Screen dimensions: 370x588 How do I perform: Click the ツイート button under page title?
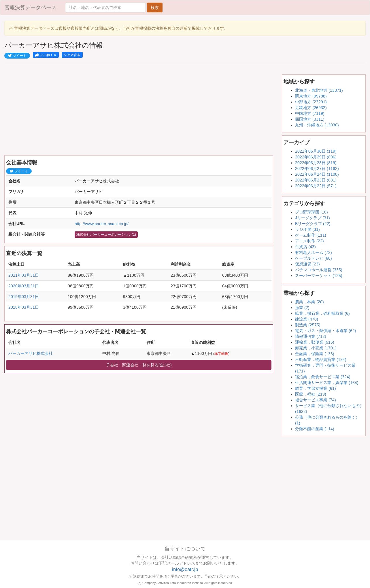[17, 56]
